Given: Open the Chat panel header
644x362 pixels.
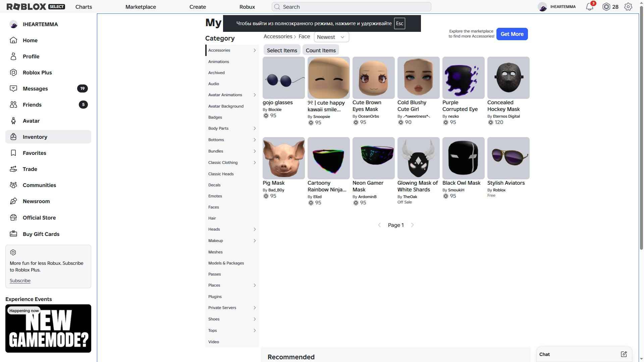Looking at the screenshot, I should [x=584, y=354].
